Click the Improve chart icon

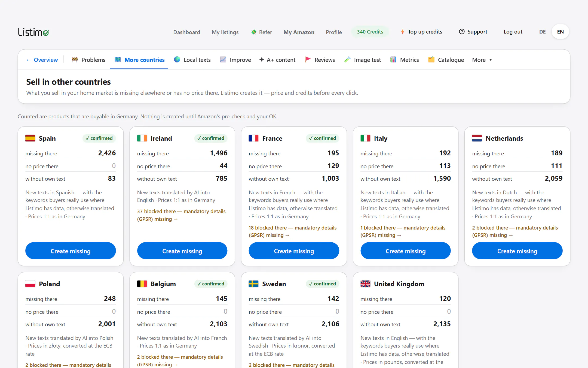tap(223, 60)
